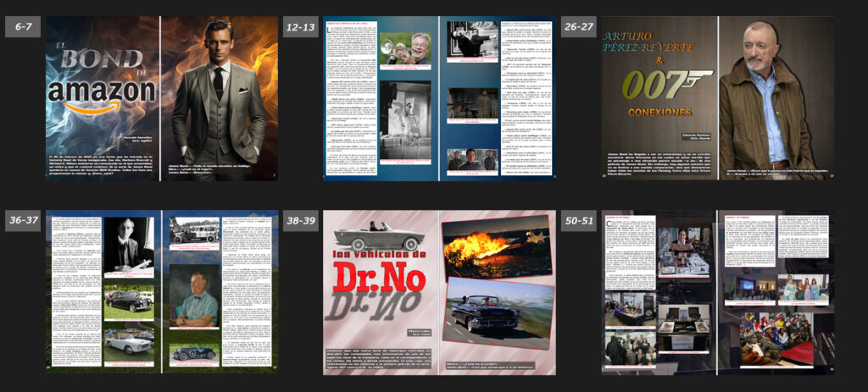Open the right page of spread 50-51
The height and width of the screenshot is (392, 868).
point(776,292)
